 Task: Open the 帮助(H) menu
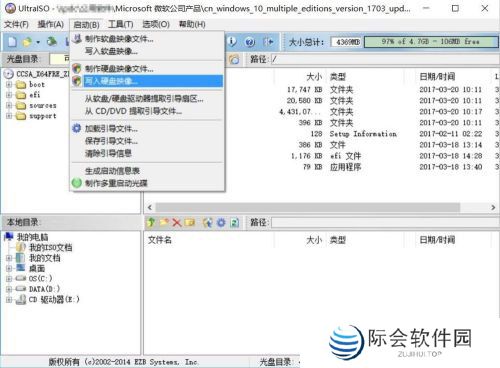tap(192, 24)
